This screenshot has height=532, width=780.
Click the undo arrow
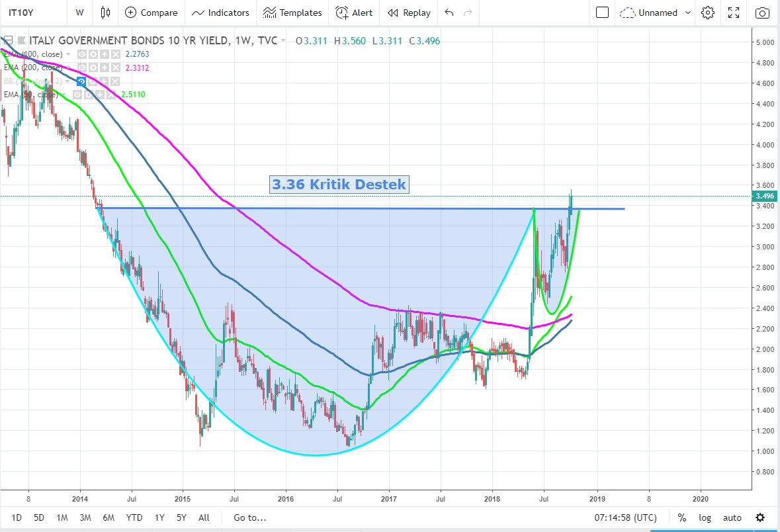pos(450,13)
